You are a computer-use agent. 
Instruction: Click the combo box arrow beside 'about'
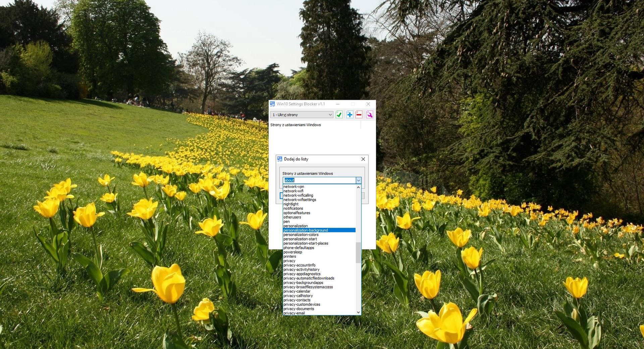tap(358, 181)
